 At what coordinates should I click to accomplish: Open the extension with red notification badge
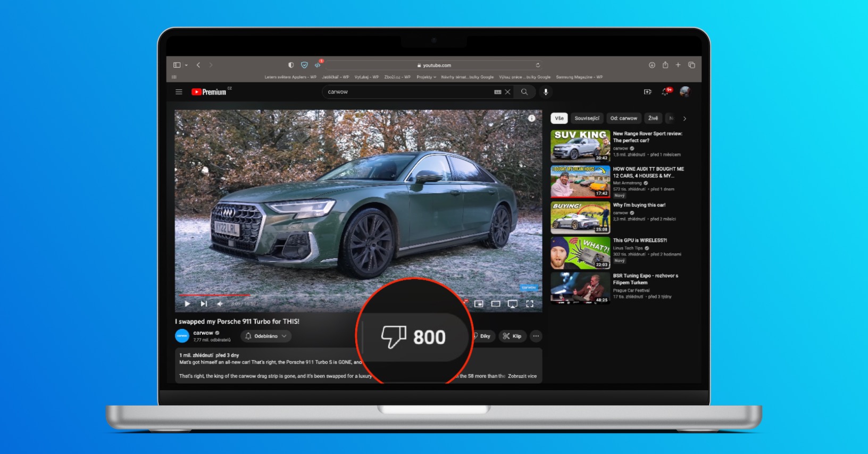pos(318,65)
